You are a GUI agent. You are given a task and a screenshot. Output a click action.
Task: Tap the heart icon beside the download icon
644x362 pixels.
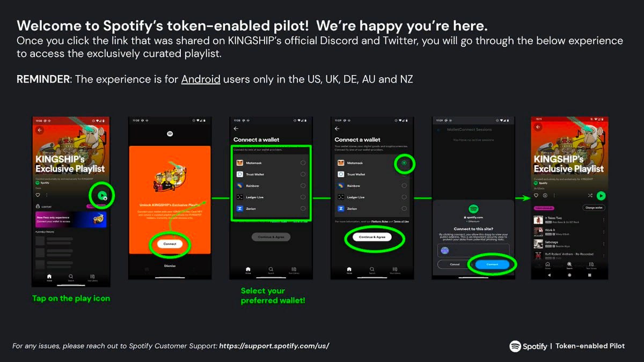[536, 196]
